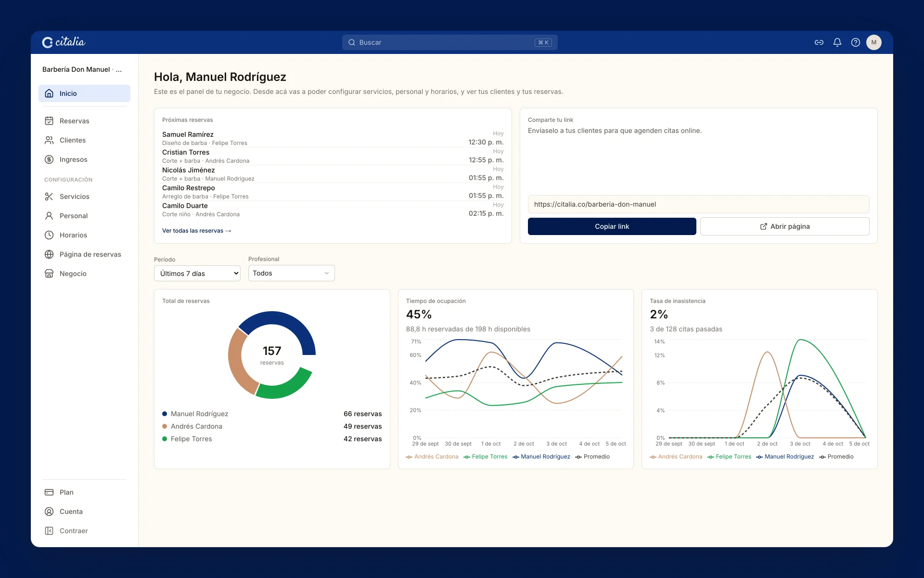The height and width of the screenshot is (578, 924).
Task: Toggle Promedio legend in inasistencia chart
Action: (x=836, y=457)
